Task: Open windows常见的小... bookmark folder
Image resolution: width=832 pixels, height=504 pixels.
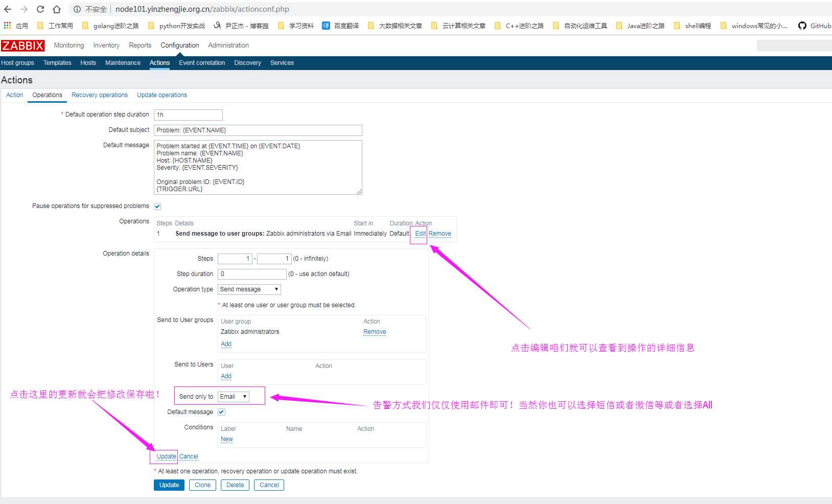Action: tap(754, 26)
